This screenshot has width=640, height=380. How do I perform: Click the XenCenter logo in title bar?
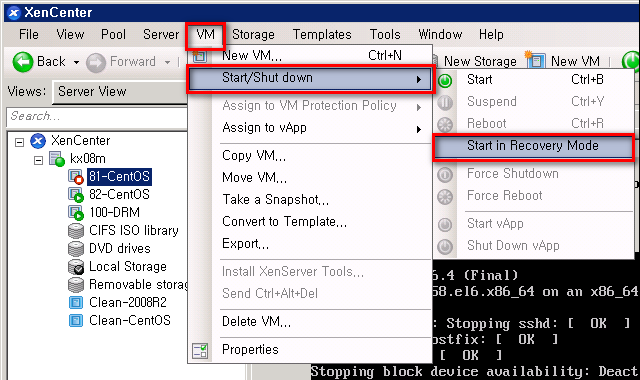click(14, 13)
